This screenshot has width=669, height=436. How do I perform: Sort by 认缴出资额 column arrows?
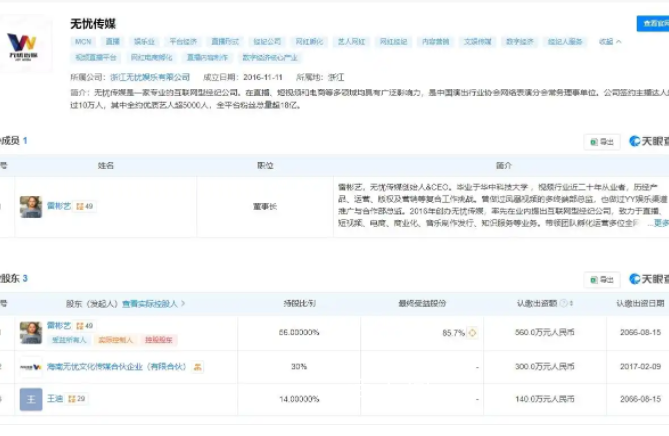(x=571, y=303)
